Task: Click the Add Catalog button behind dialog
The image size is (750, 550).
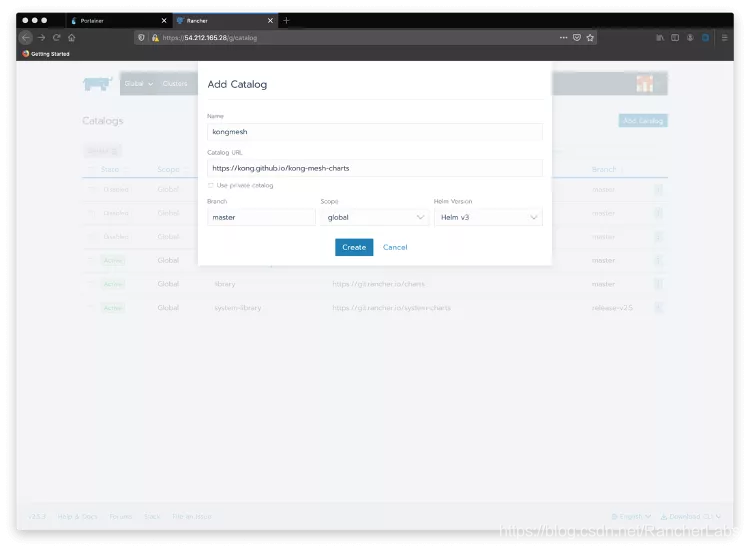Action: (x=643, y=121)
